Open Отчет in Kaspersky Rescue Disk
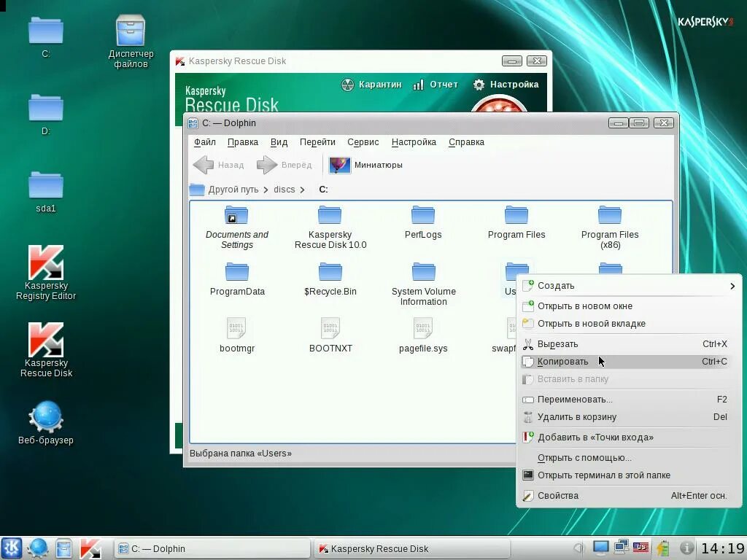 pyautogui.click(x=436, y=85)
